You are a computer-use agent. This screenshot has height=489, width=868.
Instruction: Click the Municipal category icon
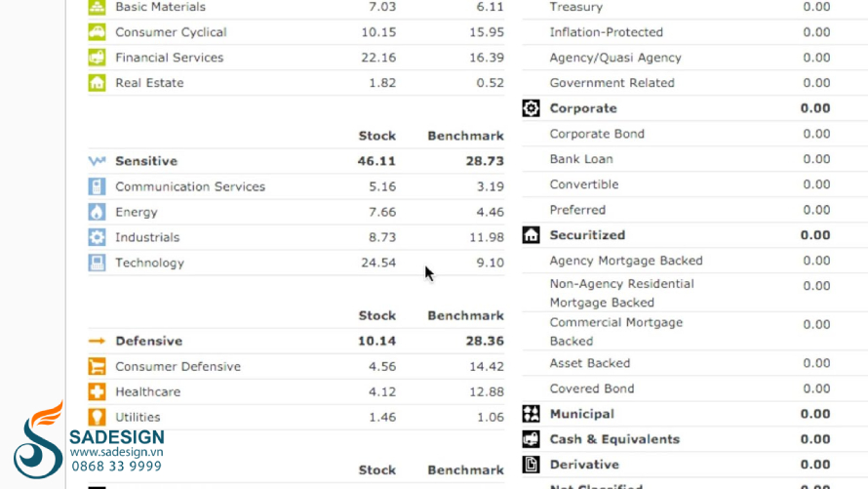[x=531, y=414]
